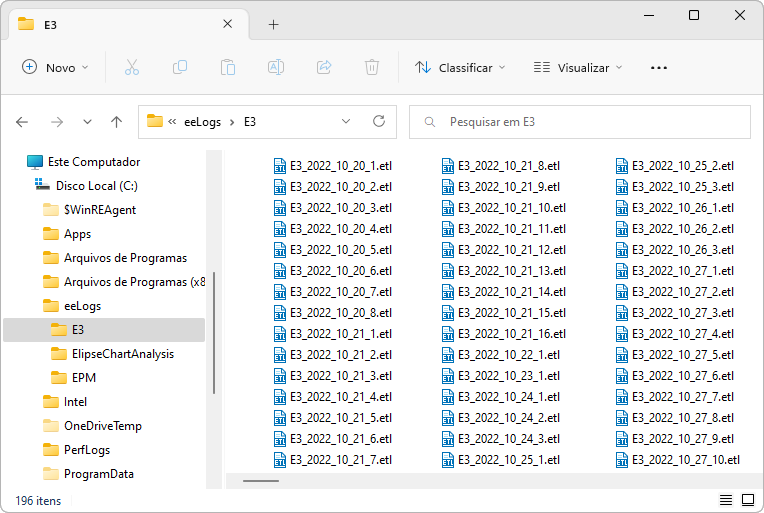Refresh the E3 folder view
Screen dimensions: 764x513
point(379,121)
